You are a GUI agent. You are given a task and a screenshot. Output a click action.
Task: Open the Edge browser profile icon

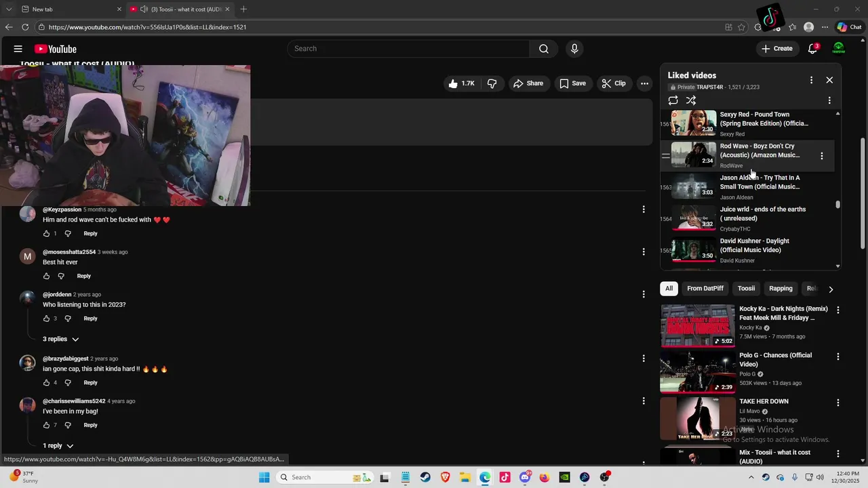point(808,27)
